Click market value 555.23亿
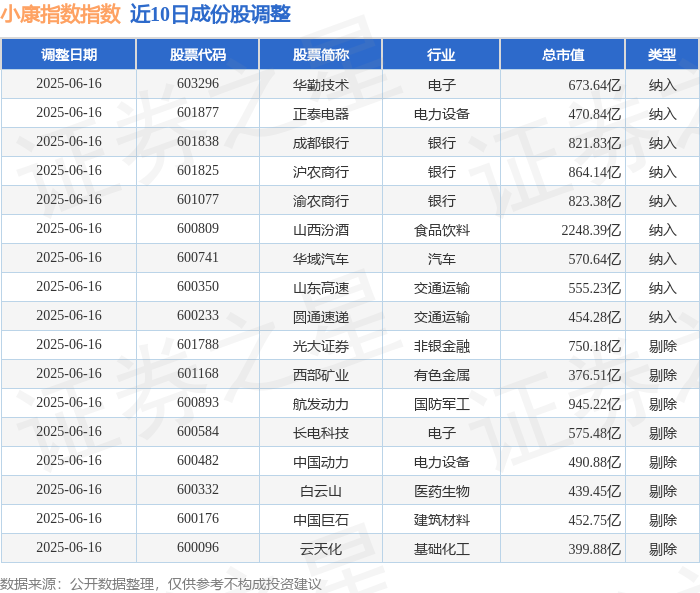 (594, 288)
